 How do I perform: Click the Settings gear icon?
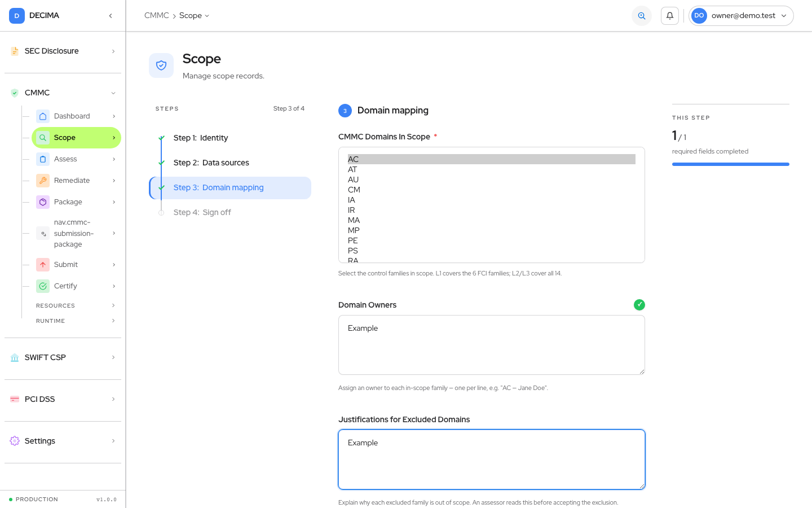15,441
